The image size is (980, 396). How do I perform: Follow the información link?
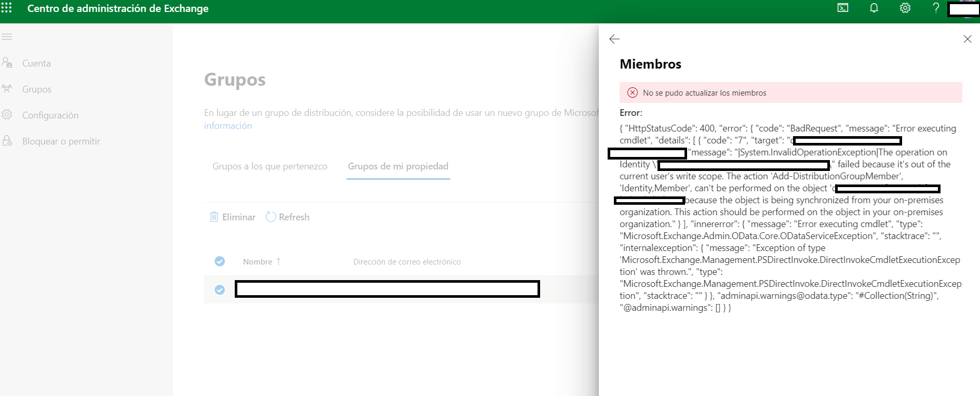click(228, 126)
